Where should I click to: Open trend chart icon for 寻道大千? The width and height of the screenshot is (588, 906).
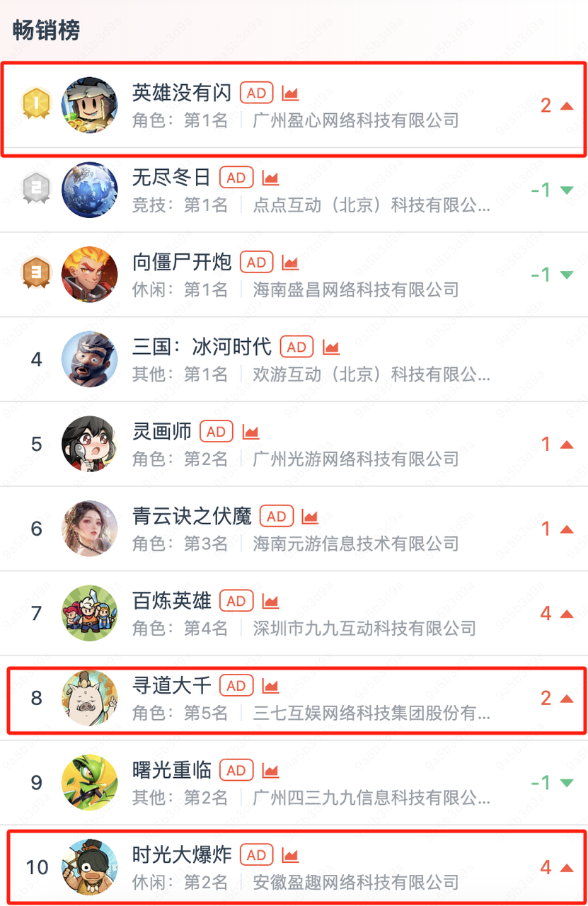tap(270, 686)
